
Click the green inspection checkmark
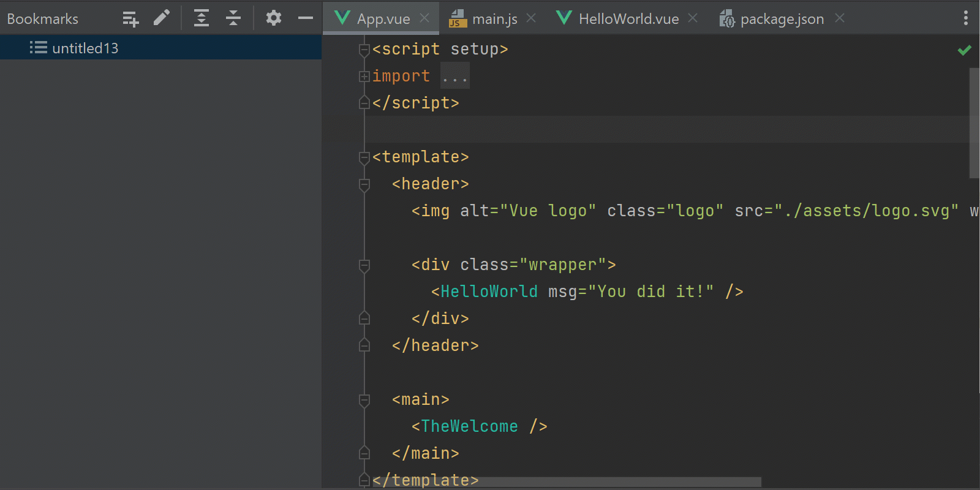pyautogui.click(x=965, y=50)
